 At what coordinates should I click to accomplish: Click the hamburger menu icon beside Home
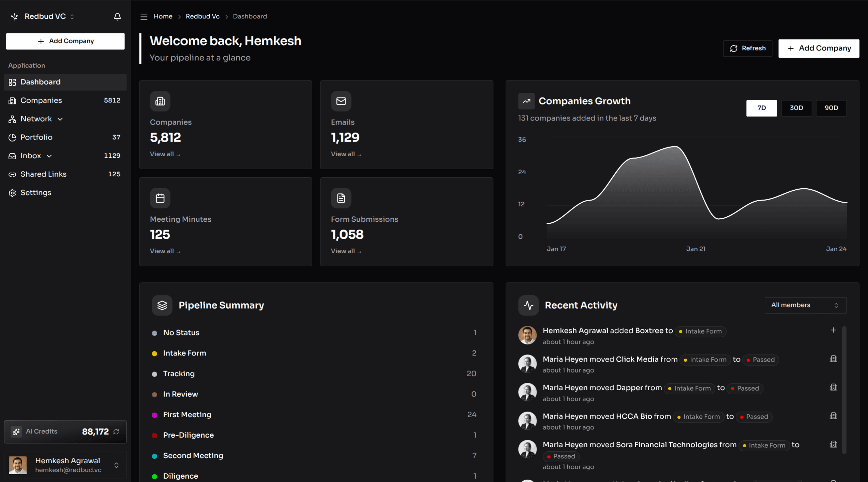tap(144, 16)
